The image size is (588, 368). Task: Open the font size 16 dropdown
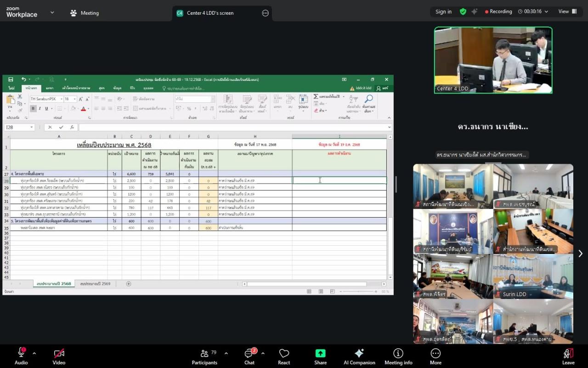point(74,99)
